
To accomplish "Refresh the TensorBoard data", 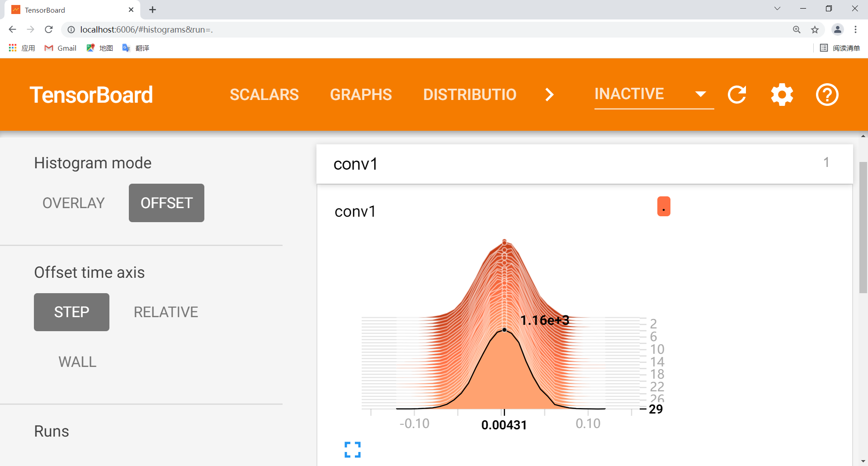I will click(x=737, y=95).
